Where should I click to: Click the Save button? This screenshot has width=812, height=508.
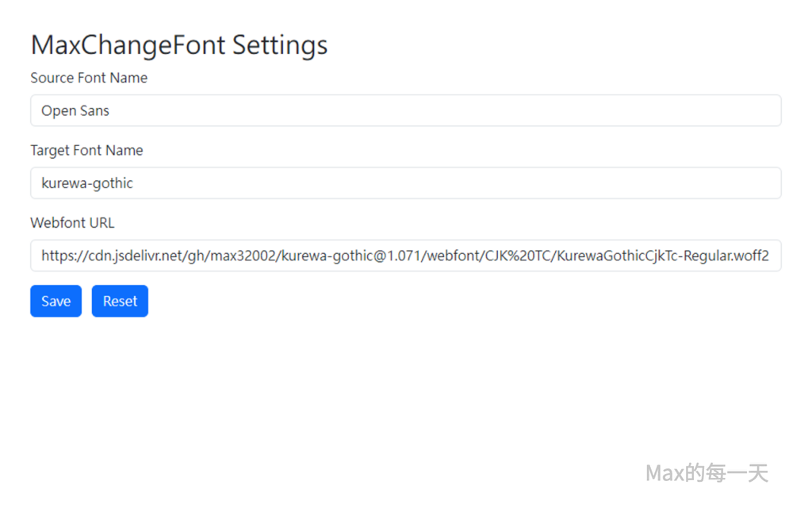point(56,302)
